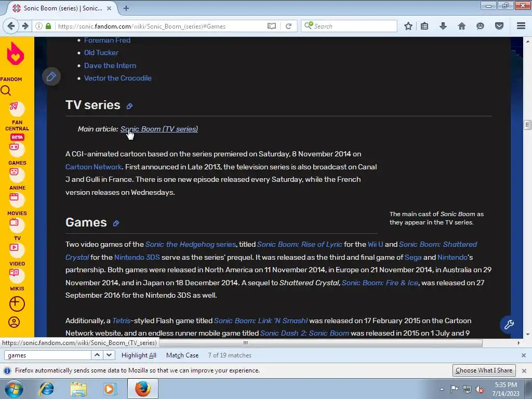Click the chat smiley toolbar icon
Screen dimensions: 532x399
coord(480,26)
